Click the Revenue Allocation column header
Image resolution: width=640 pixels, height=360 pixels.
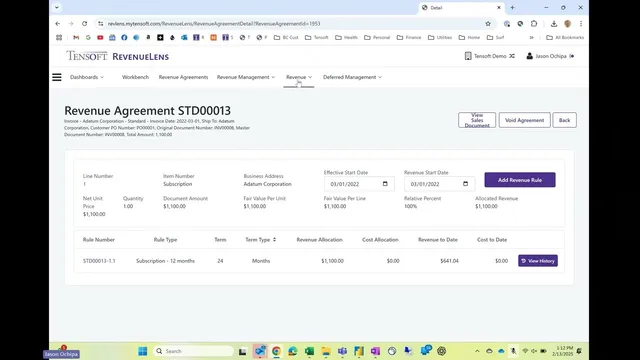click(x=319, y=240)
